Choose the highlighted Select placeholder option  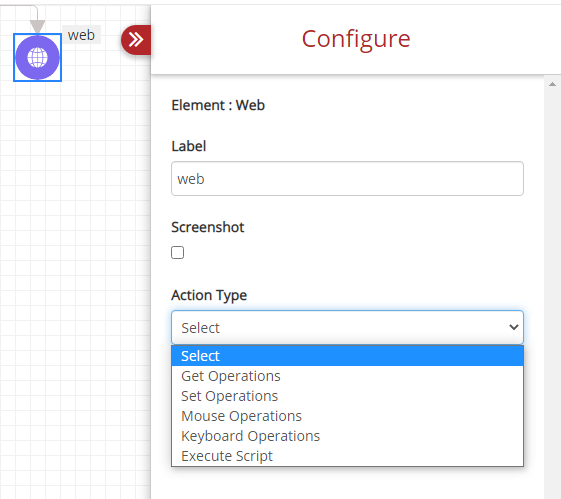click(x=347, y=356)
